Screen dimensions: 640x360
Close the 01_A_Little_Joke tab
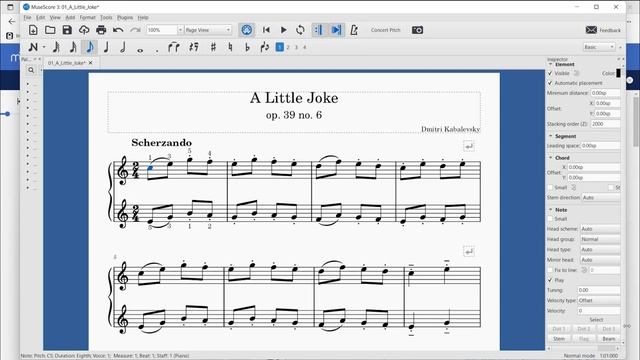click(91, 63)
